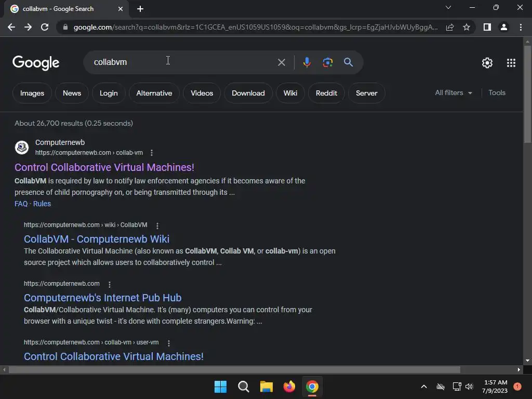Open the user-vm Control Collaborative Virtual Machines result

114,356
